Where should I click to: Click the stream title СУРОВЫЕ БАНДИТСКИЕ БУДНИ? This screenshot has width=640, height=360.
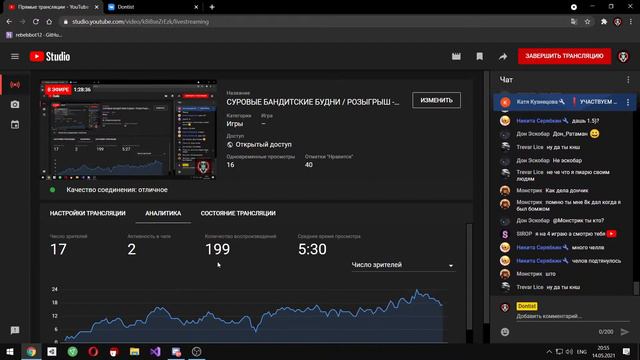[x=313, y=102]
